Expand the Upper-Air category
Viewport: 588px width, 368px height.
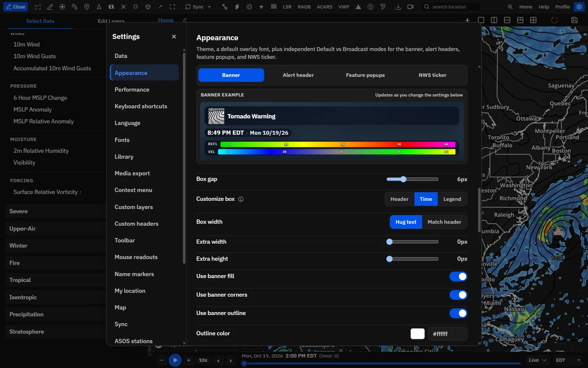tap(55, 229)
